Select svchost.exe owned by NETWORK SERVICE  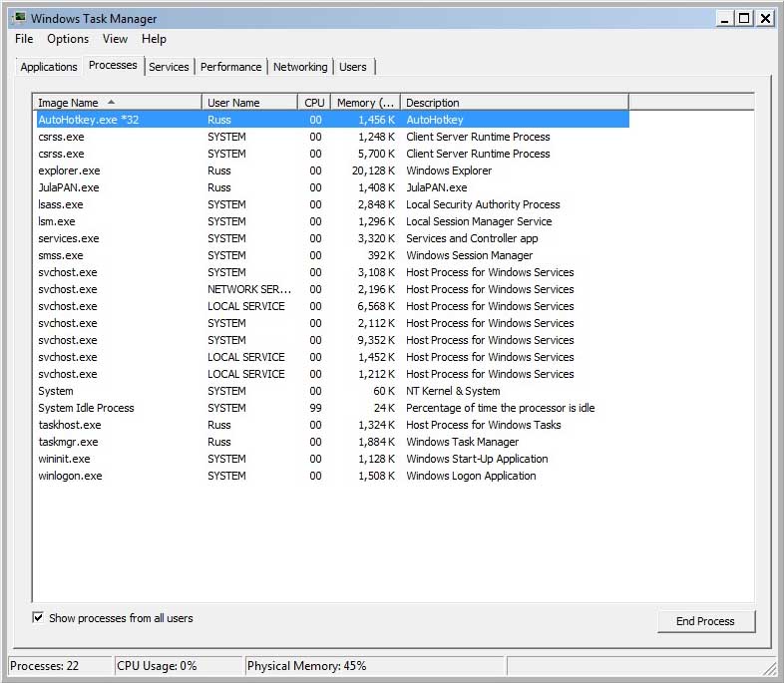332,290
